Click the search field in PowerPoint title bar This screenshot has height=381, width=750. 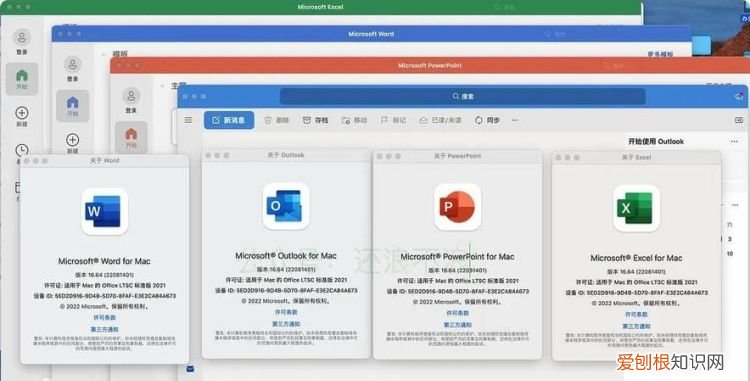coord(613,65)
